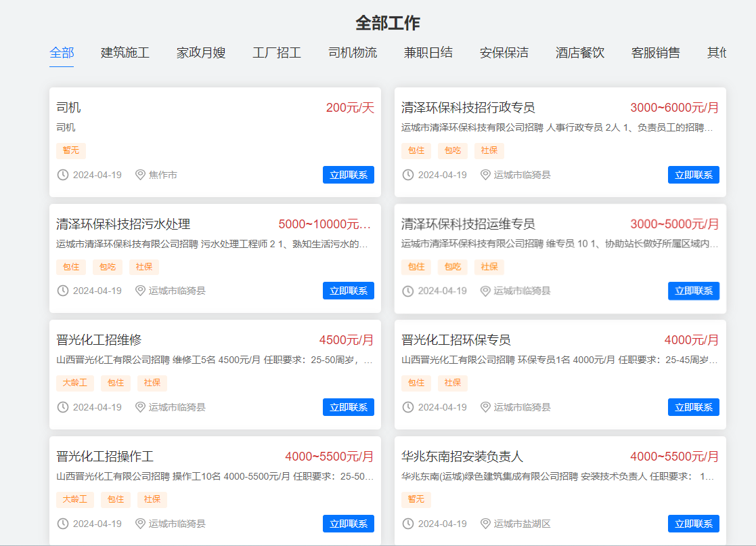Click location pin beside 运城市盐湖区

coord(485,524)
